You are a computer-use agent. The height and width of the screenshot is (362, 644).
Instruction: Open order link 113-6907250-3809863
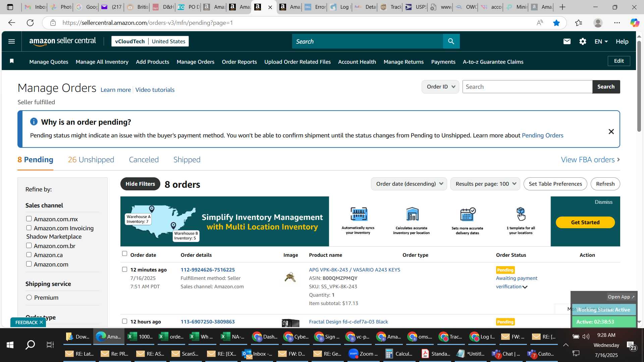click(208, 321)
